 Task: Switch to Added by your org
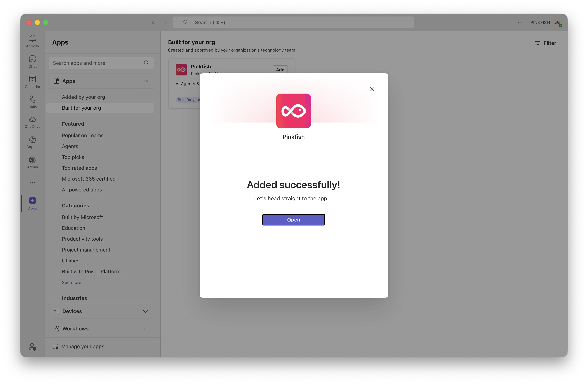83,97
